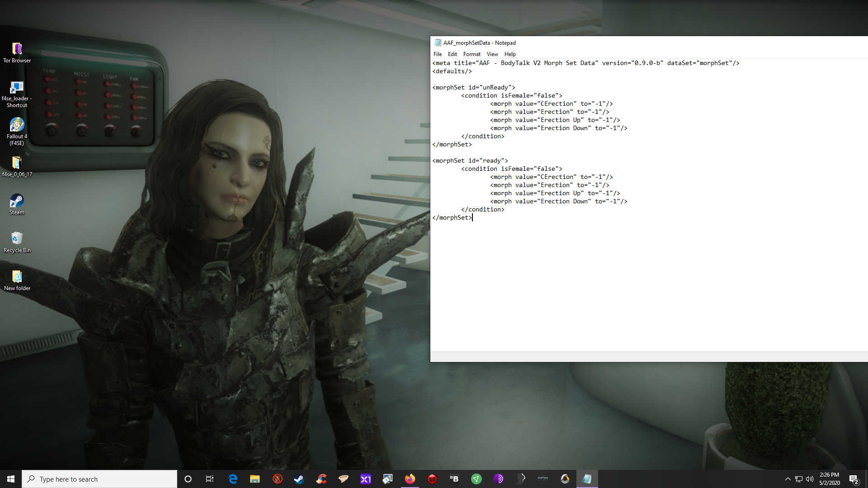Switch to Notepad taskbar button

coord(587,479)
